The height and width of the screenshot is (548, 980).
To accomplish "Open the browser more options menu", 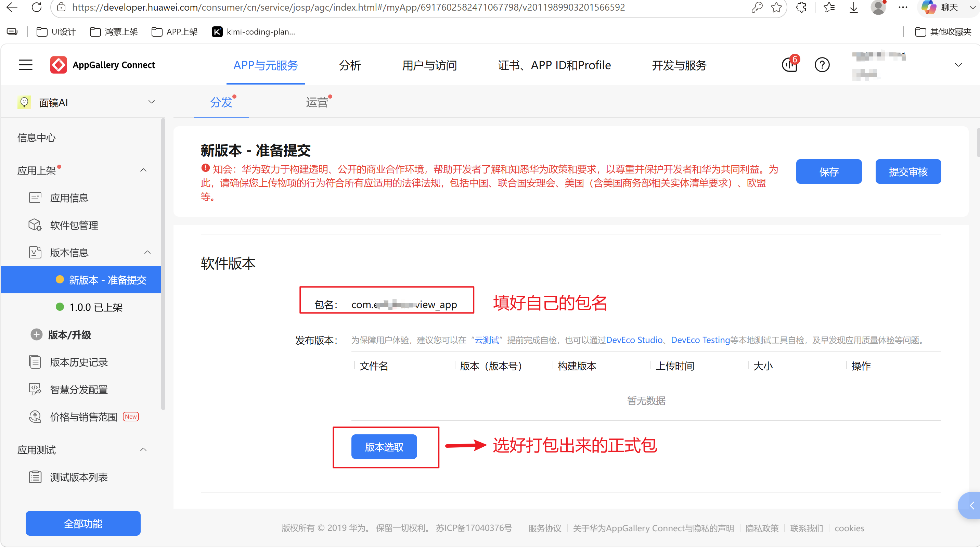I will 902,7.
